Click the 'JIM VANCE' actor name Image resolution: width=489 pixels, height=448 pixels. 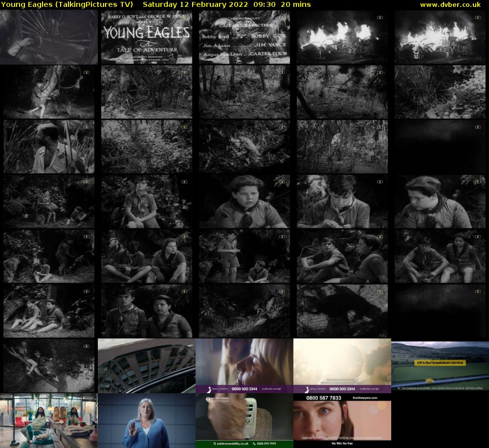[x=270, y=45]
